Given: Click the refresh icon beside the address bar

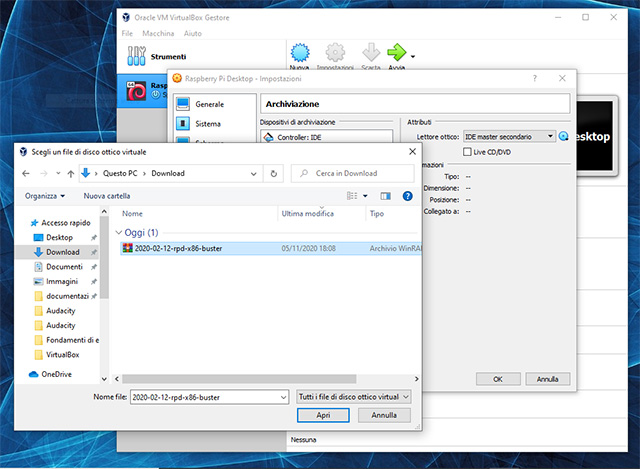Looking at the screenshot, I should click(275, 173).
